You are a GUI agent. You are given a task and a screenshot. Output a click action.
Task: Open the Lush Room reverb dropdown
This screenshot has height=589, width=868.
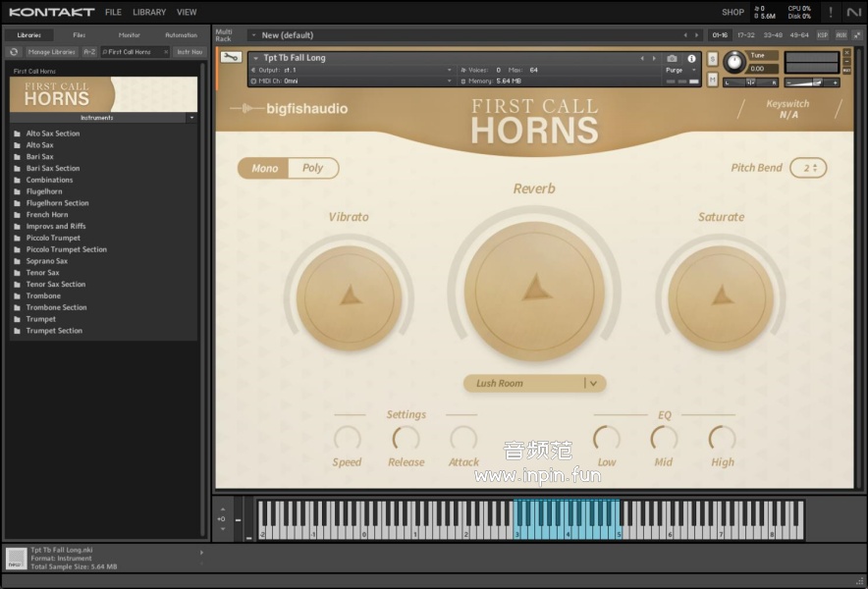pyautogui.click(x=593, y=383)
